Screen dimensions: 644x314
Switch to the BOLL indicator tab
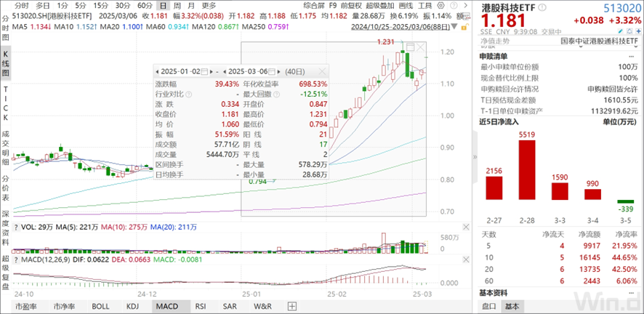click(x=98, y=307)
